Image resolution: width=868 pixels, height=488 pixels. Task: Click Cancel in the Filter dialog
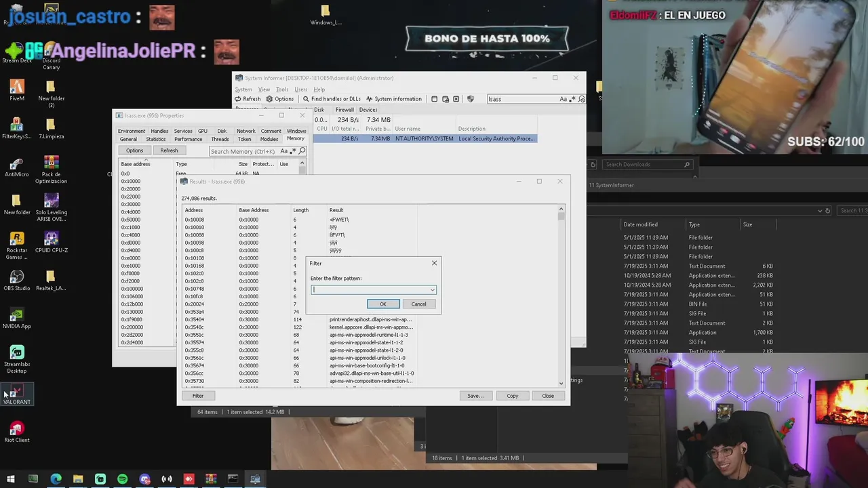419,304
